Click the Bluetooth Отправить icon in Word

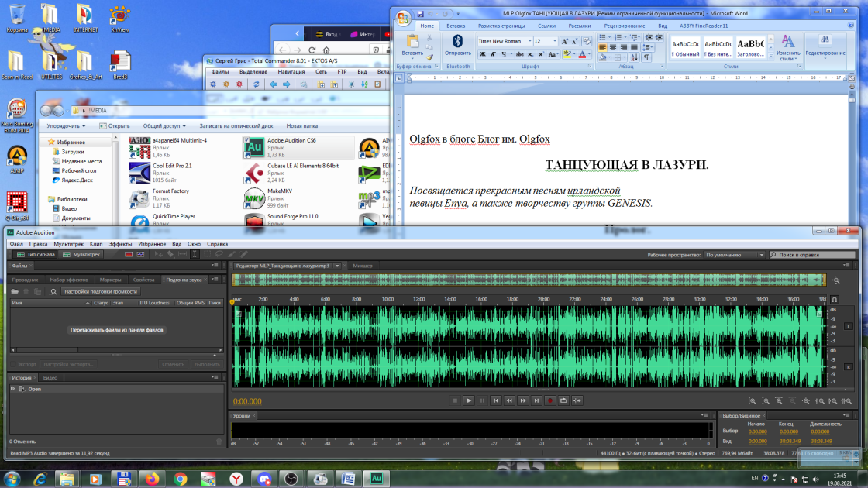(x=458, y=46)
